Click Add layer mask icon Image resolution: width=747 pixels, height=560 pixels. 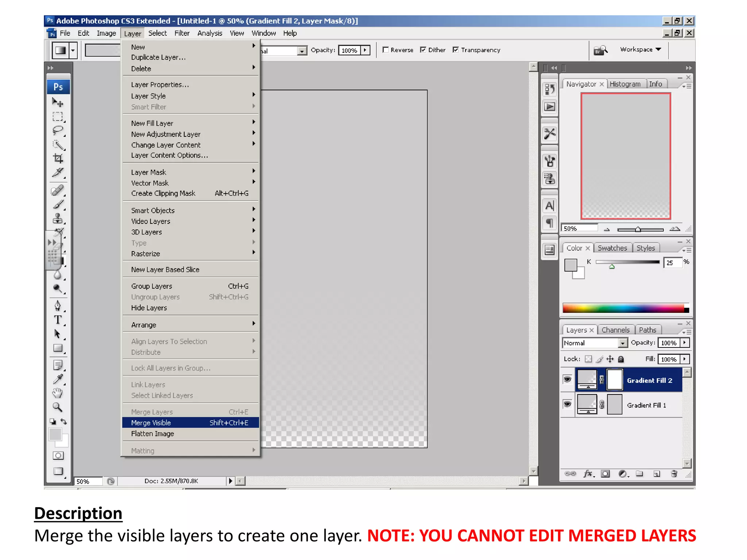pyautogui.click(x=605, y=474)
